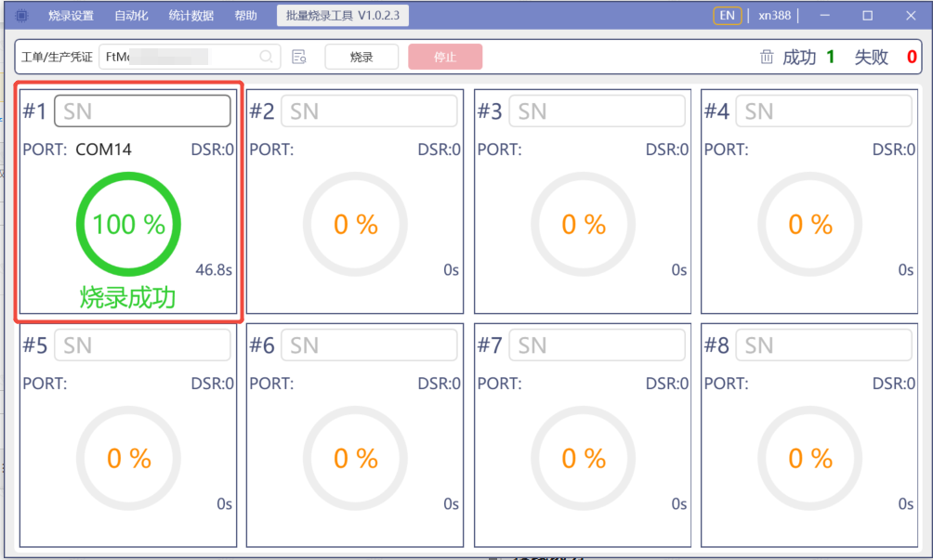Clear results using the trash icon
933x560 pixels.
pyautogui.click(x=767, y=57)
